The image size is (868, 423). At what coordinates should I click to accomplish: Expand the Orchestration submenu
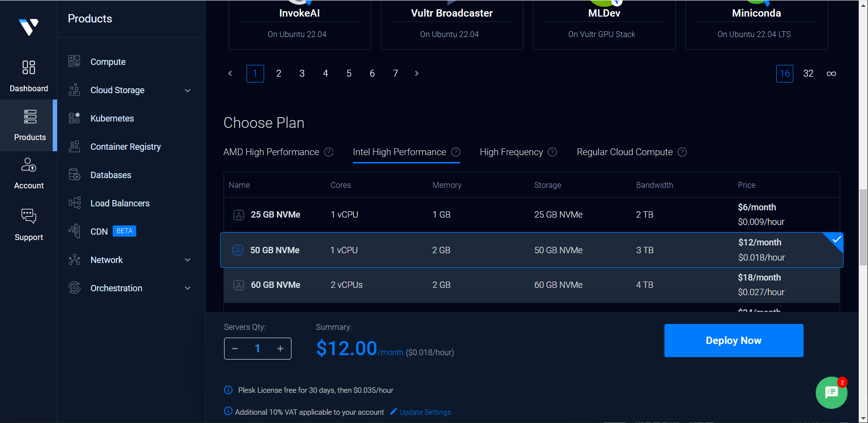pos(187,288)
